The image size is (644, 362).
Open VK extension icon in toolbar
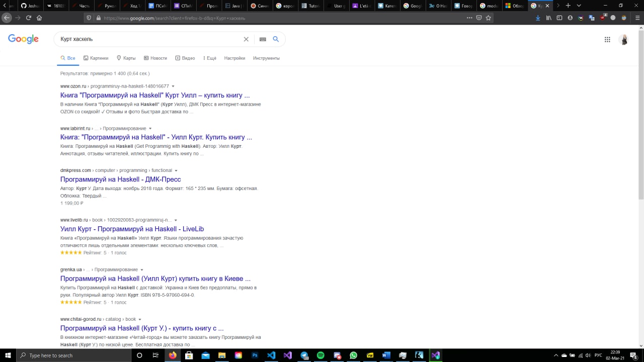[581, 18]
